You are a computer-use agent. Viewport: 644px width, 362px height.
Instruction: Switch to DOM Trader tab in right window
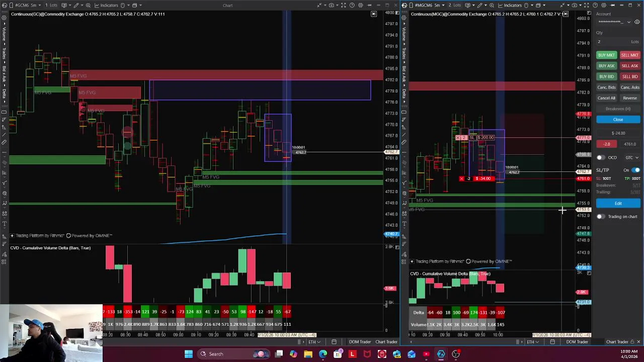577,342
